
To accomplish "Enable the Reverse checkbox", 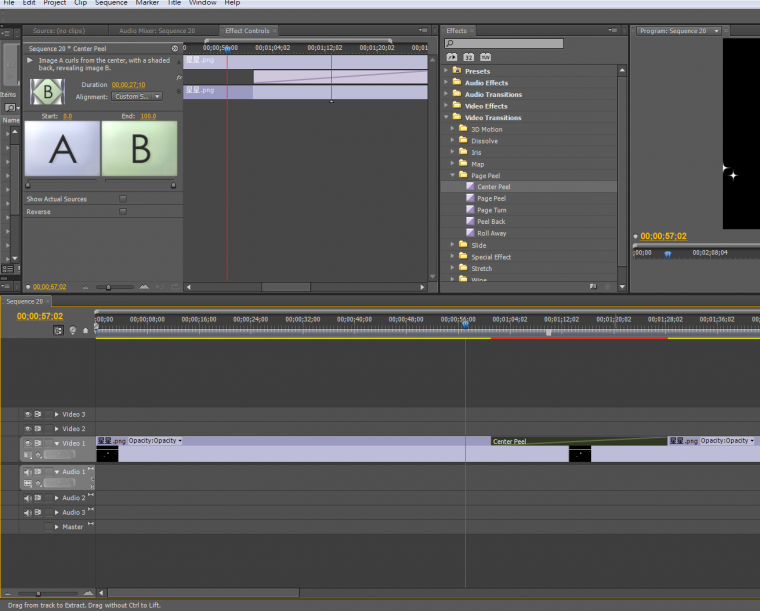I will 123,212.
